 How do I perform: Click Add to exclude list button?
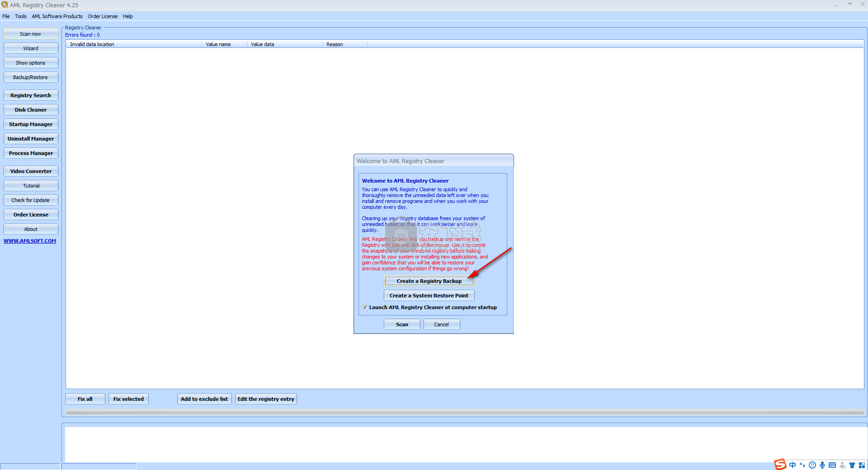(204, 399)
